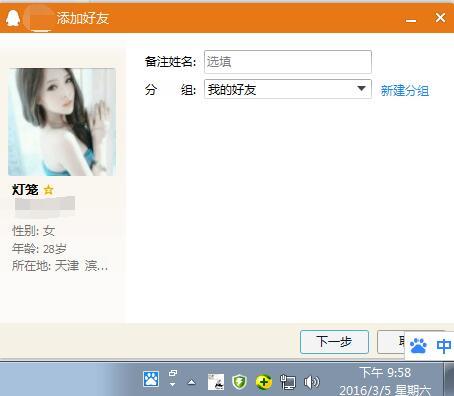Click the gold star beside nickname 灯笼
Viewport: 454px width, 396px height.
(49, 190)
